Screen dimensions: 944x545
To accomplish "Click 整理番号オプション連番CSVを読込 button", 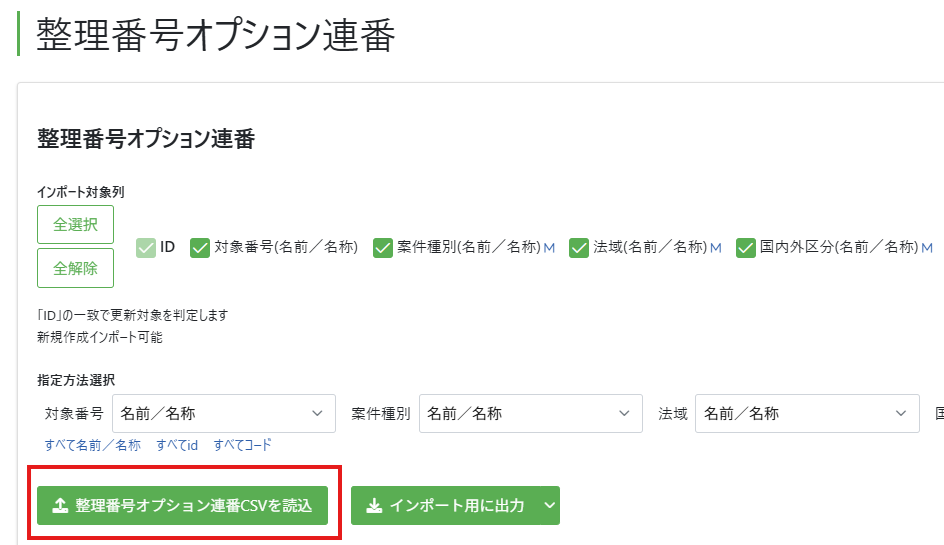I will point(182,505).
